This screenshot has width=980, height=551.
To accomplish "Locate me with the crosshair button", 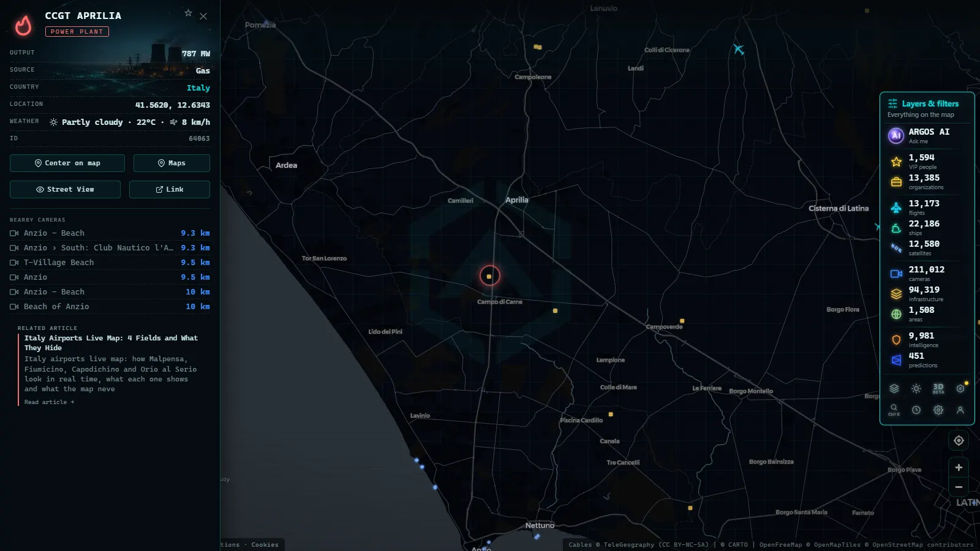I will 959,441.
